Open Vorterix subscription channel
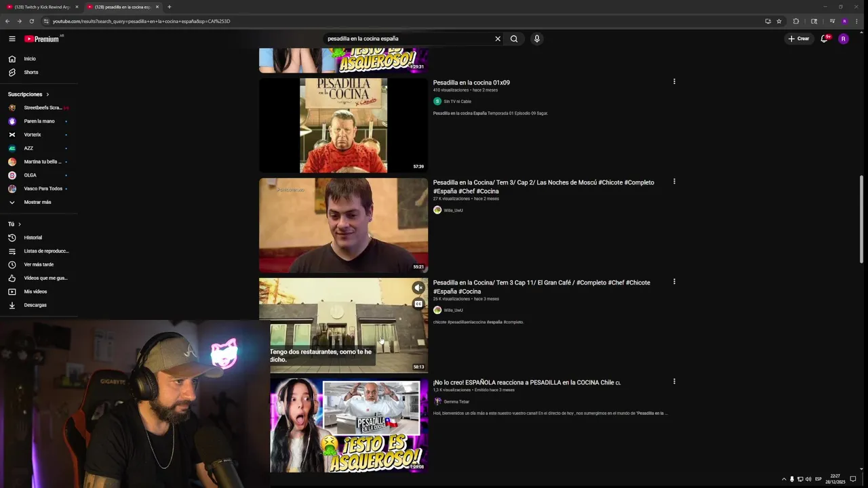 tap(39, 135)
